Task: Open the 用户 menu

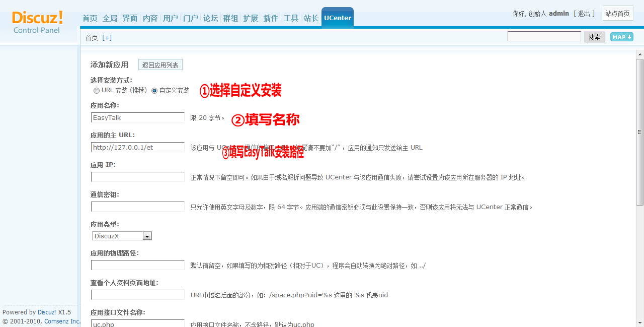Action: point(170,18)
